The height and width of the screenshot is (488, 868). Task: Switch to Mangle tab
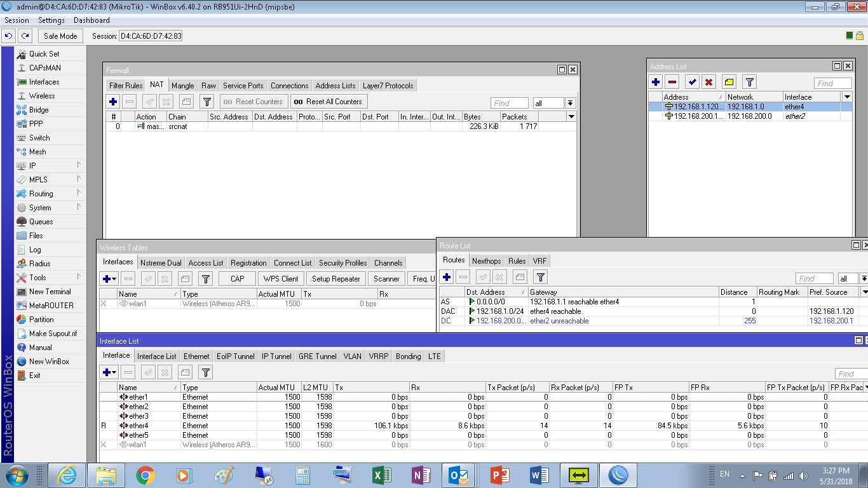point(183,86)
